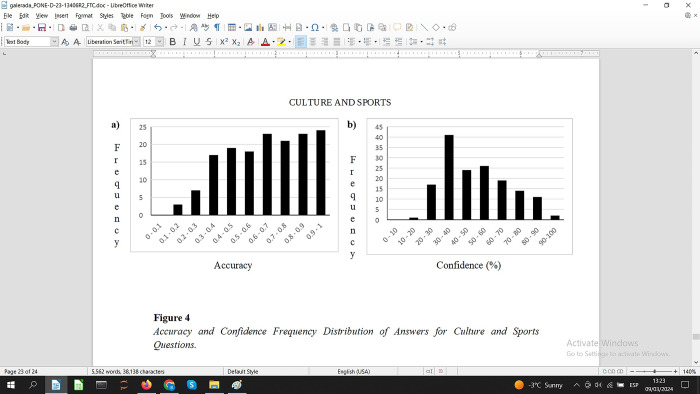The image size is (700, 394).
Task: Adjust the zoom slider in status bar
Action: tap(654, 371)
